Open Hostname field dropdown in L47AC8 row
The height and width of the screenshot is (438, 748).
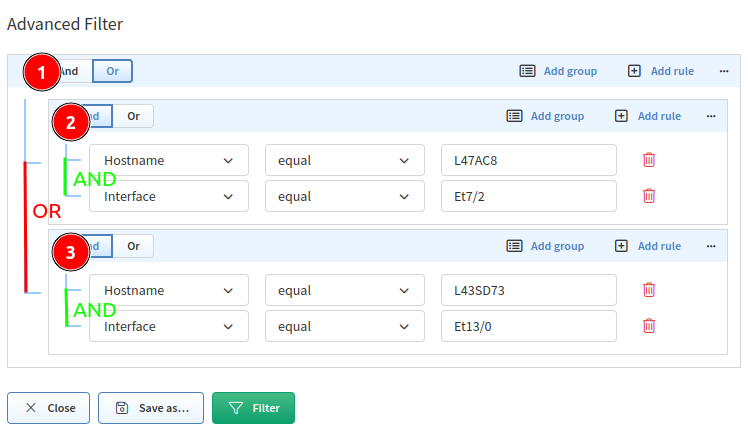click(x=169, y=160)
